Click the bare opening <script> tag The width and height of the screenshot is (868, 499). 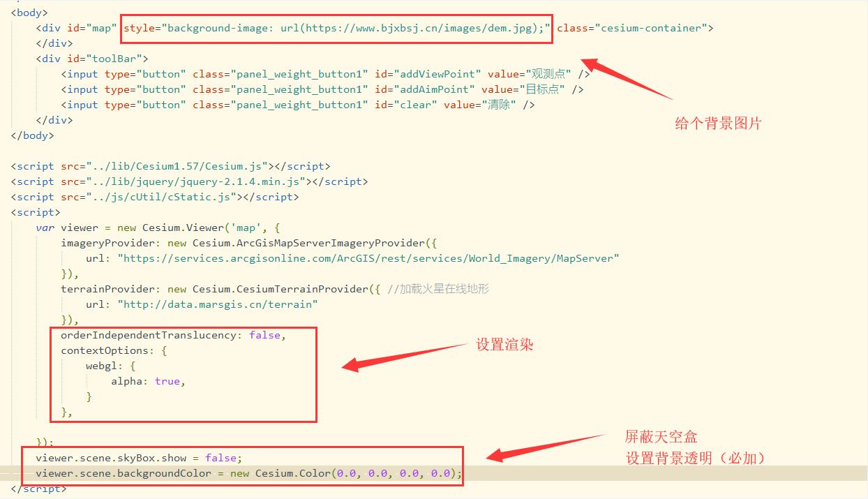pos(36,212)
